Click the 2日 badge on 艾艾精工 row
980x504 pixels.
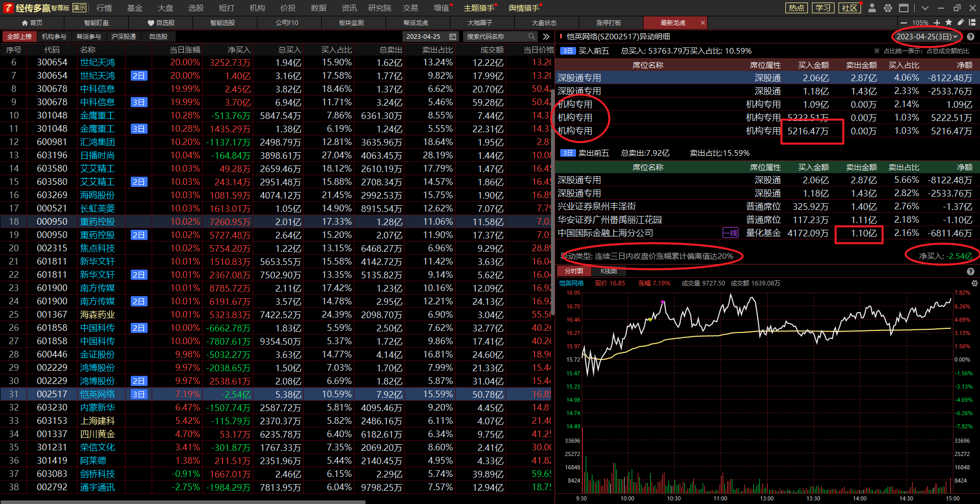click(138, 182)
